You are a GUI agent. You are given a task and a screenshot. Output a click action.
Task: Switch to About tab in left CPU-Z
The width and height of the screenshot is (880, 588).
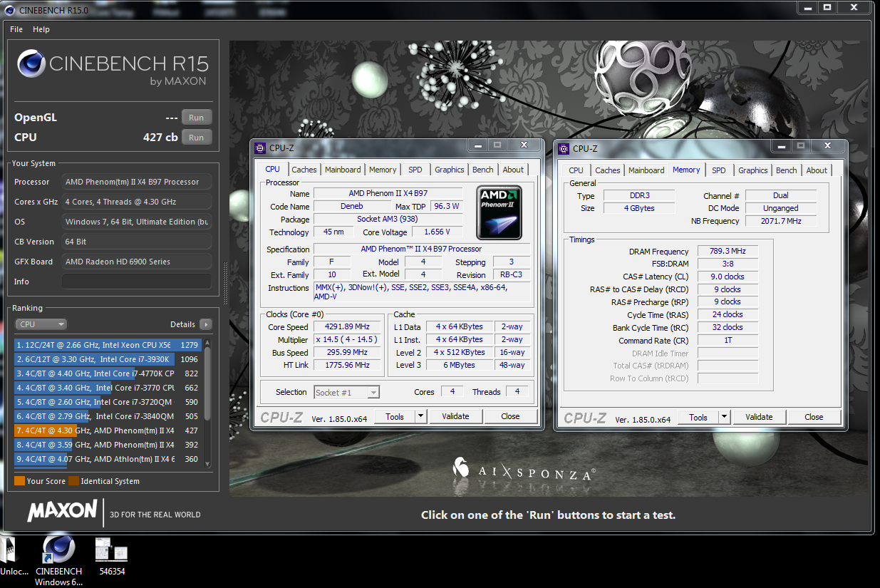click(x=513, y=170)
